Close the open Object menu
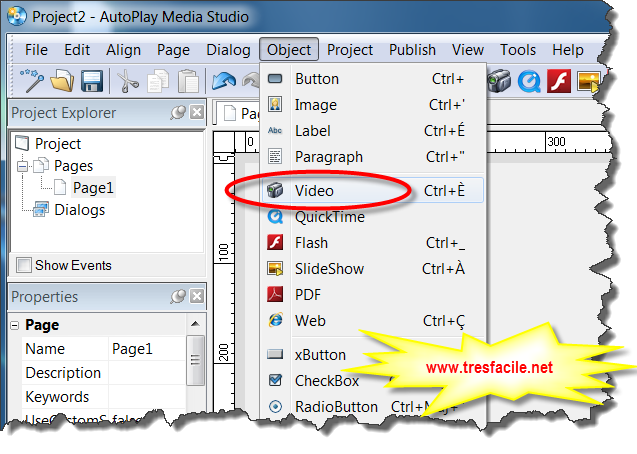 [289, 50]
